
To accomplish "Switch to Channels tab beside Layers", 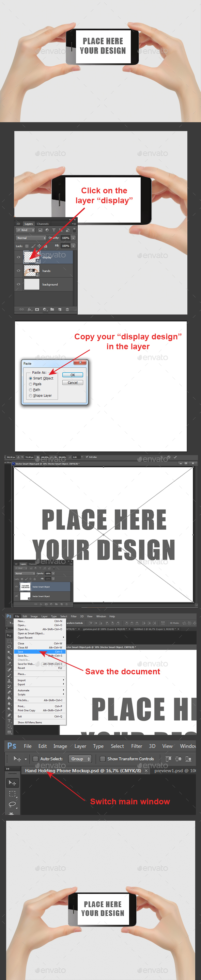I will coord(43,224).
